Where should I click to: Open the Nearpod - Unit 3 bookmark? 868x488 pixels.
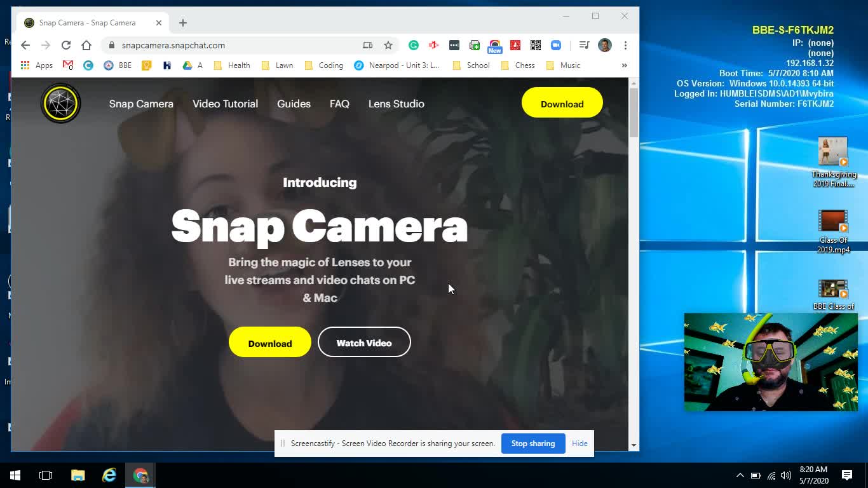pyautogui.click(x=397, y=65)
